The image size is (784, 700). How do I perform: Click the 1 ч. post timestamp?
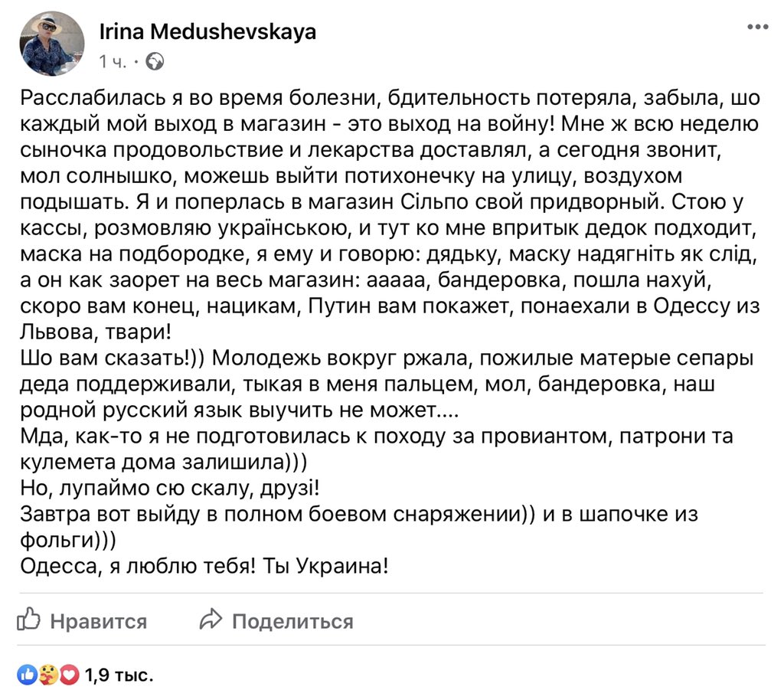coord(113,61)
